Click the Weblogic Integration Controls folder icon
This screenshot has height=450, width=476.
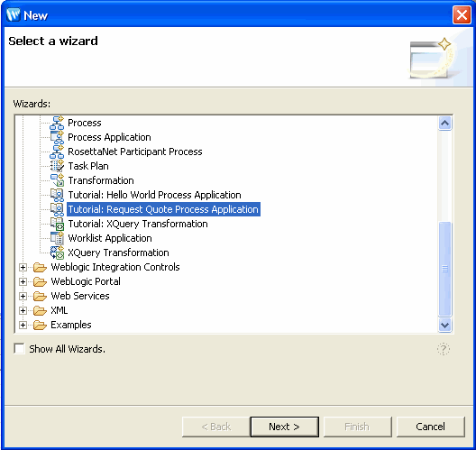click(40, 267)
